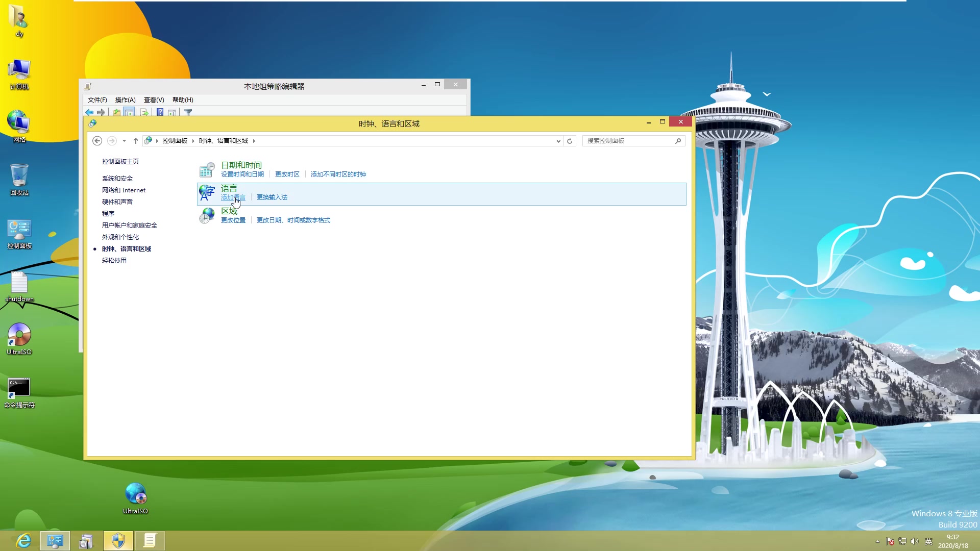
Task: Select the UltraISO globe icon near taskbar
Action: click(x=135, y=498)
